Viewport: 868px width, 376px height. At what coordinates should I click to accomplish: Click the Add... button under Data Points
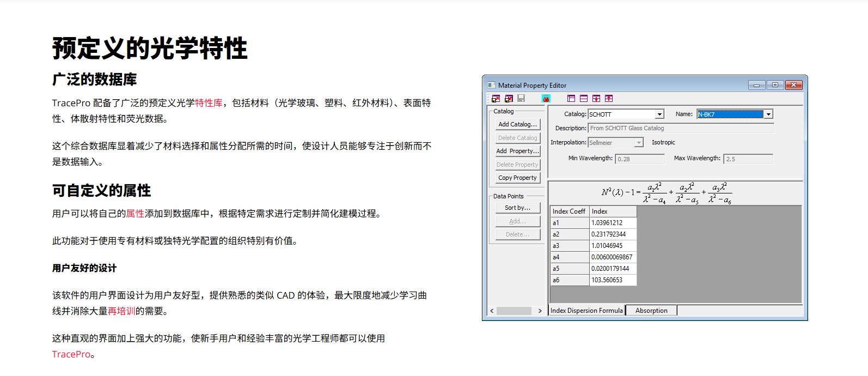(517, 221)
